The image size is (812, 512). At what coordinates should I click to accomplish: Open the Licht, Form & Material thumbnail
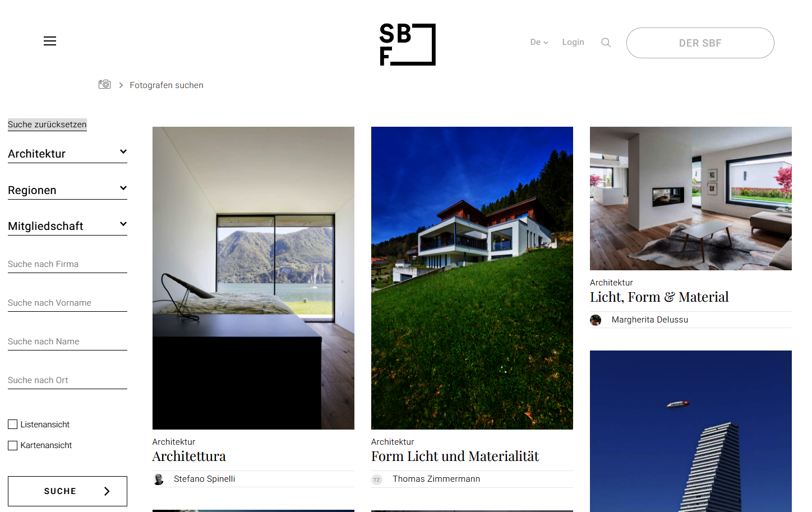pyautogui.click(x=690, y=199)
